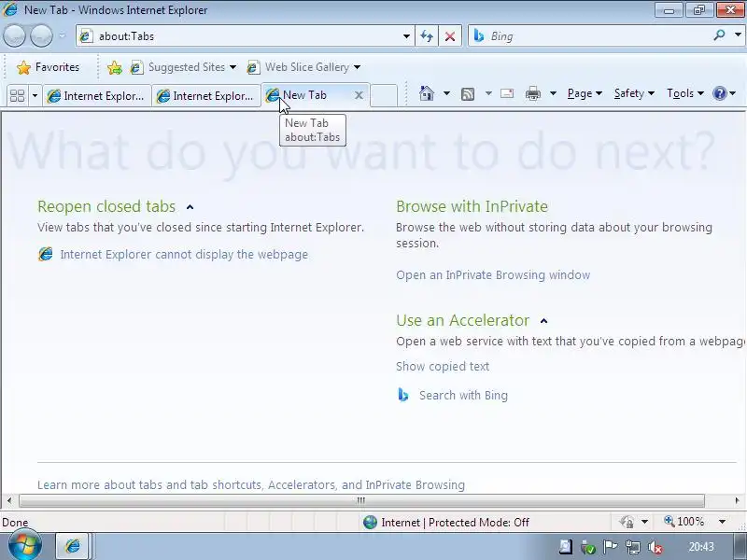Viewport: 747px width, 560px height.
Task: Click Internet Explorer taskbar button
Action: [73, 546]
